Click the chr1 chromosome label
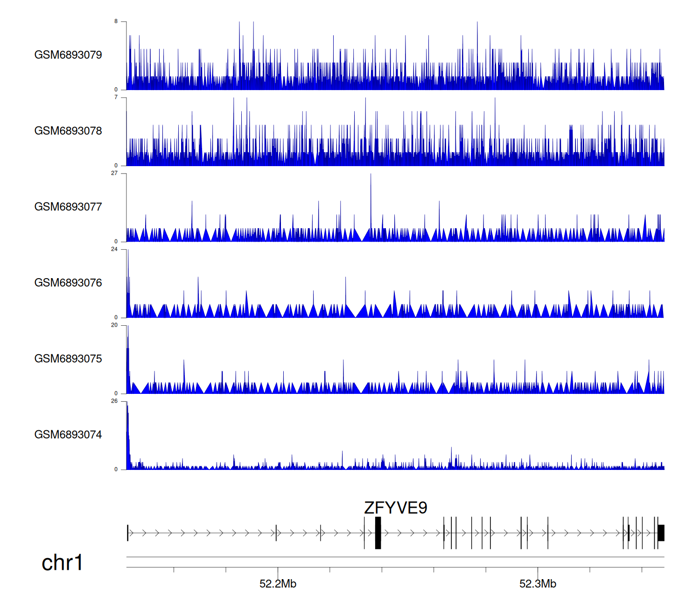The height and width of the screenshot is (616, 700). pos(62,563)
